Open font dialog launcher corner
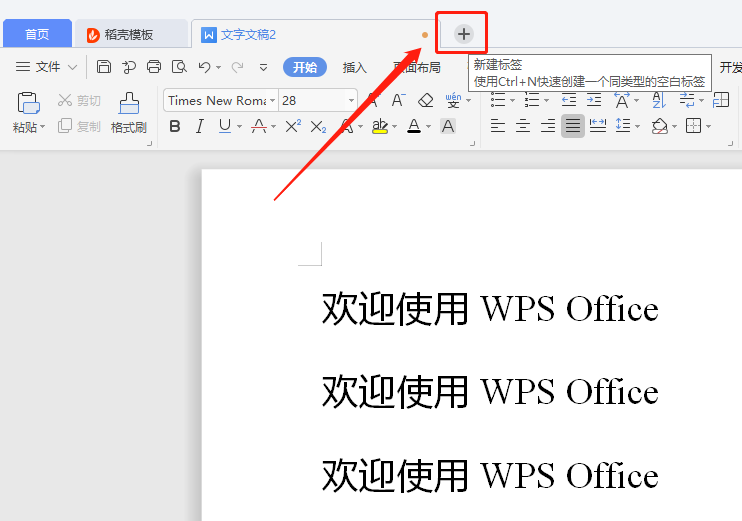Viewport: 742px width, 521px height. click(x=472, y=143)
